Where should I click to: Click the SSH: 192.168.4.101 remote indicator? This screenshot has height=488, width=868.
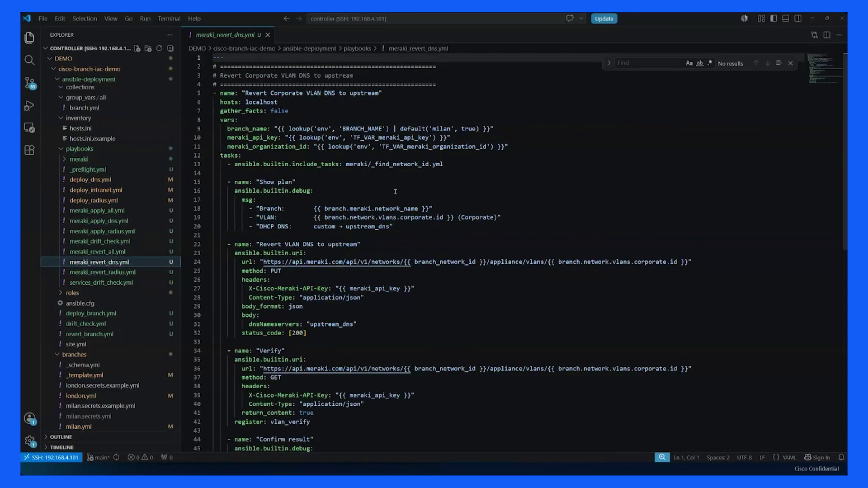pos(52,457)
